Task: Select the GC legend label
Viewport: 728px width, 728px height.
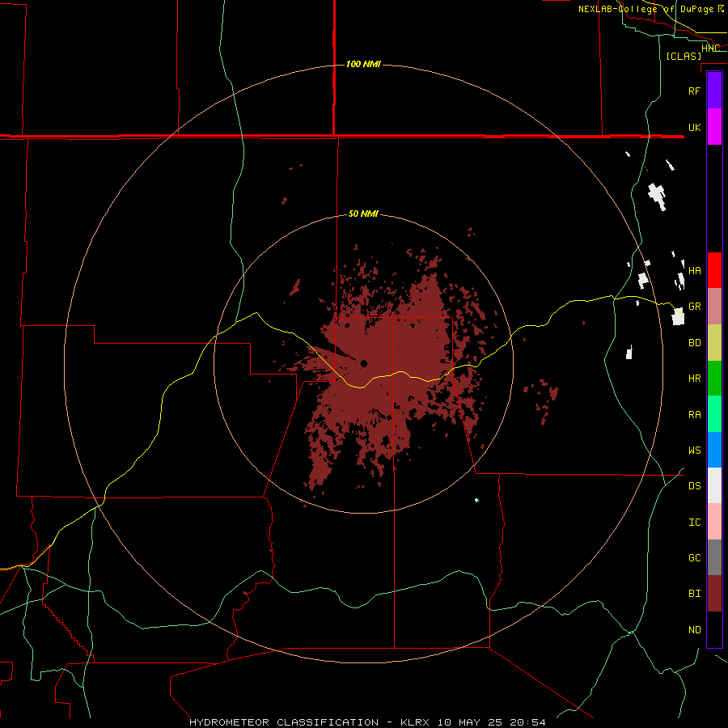Action: [694, 557]
